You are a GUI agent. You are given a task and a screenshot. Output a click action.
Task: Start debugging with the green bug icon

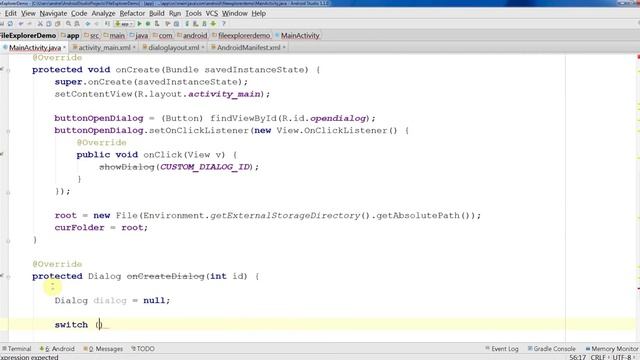coord(148,24)
